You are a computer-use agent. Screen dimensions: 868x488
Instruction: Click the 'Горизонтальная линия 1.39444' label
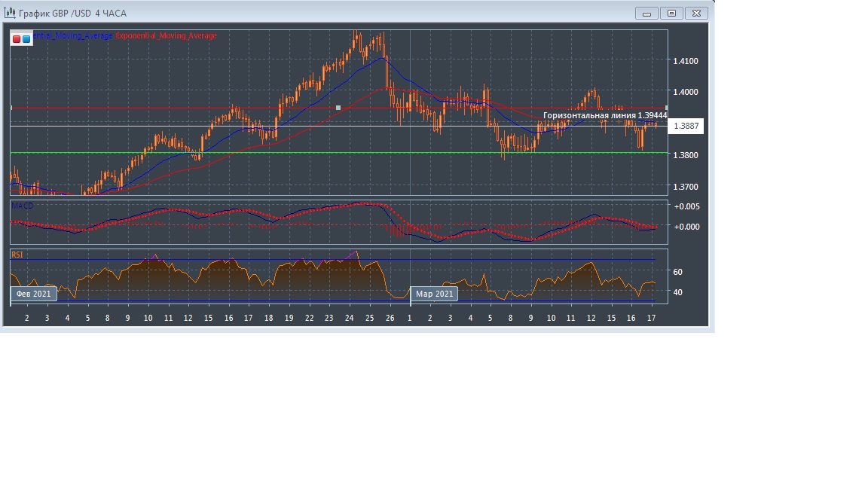point(605,115)
